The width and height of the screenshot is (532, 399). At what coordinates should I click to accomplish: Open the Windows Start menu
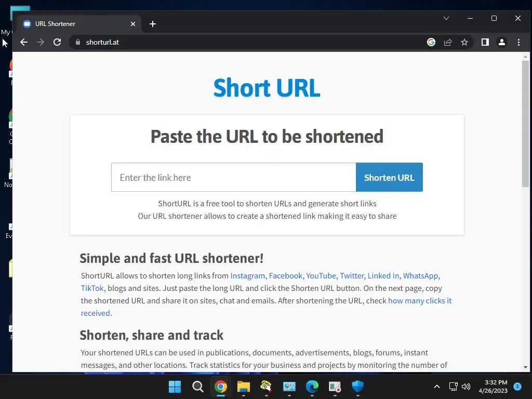tap(175, 387)
